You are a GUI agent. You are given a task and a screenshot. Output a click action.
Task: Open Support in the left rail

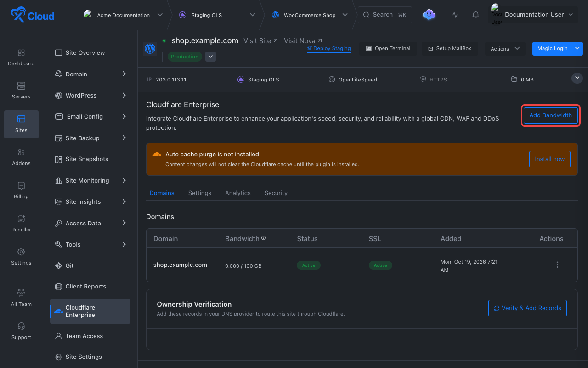pyautogui.click(x=21, y=331)
